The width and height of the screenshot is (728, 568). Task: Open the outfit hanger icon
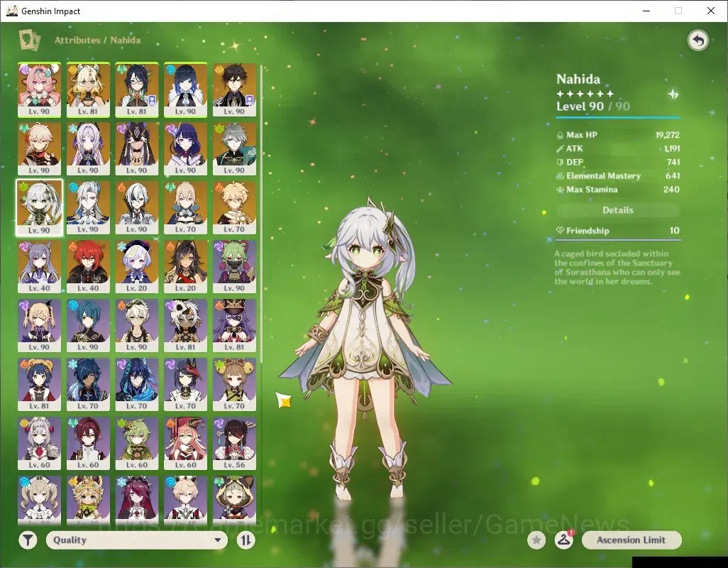pos(563,540)
